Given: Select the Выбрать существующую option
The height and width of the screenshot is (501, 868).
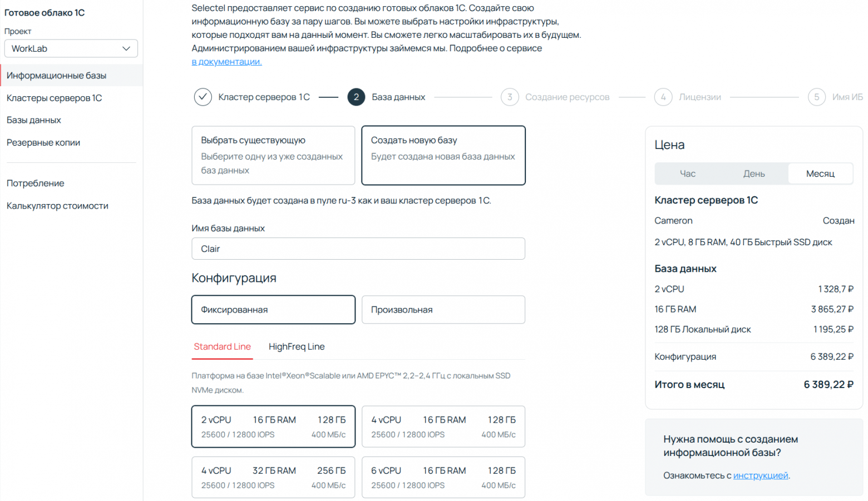Looking at the screenshot, I should [273, 155].
